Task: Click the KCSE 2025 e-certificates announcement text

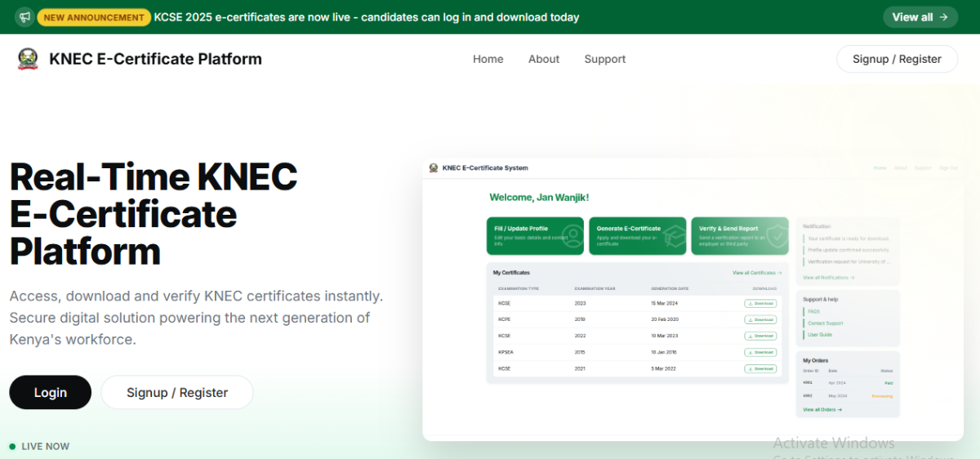Action: 367,17
